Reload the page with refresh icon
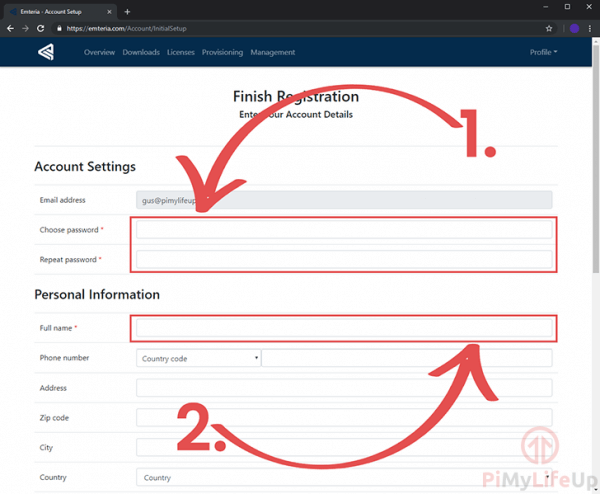The width and height of the screenshot is (600, 494). pyautogui.click(x=42, y=28)
